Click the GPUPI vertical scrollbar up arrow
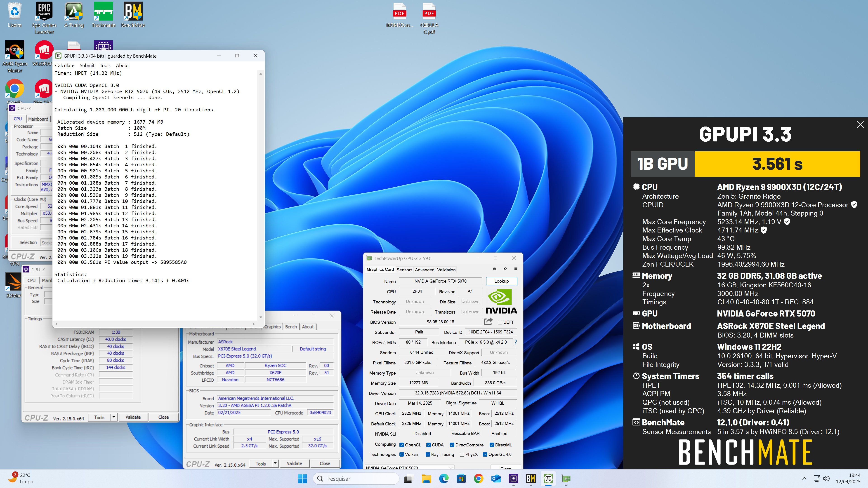This screenshot has width=868, height=488. pos(260,73)
